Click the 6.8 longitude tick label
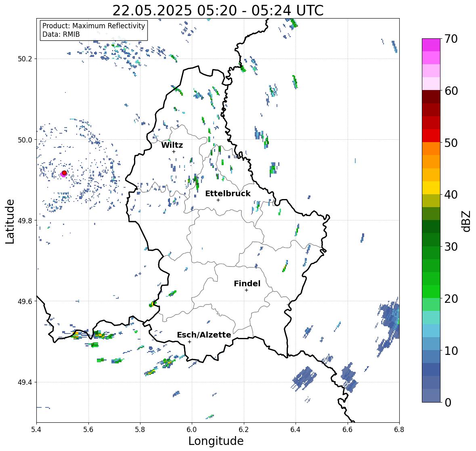Viewport: 476px width, 451px height. coord(399,430)
